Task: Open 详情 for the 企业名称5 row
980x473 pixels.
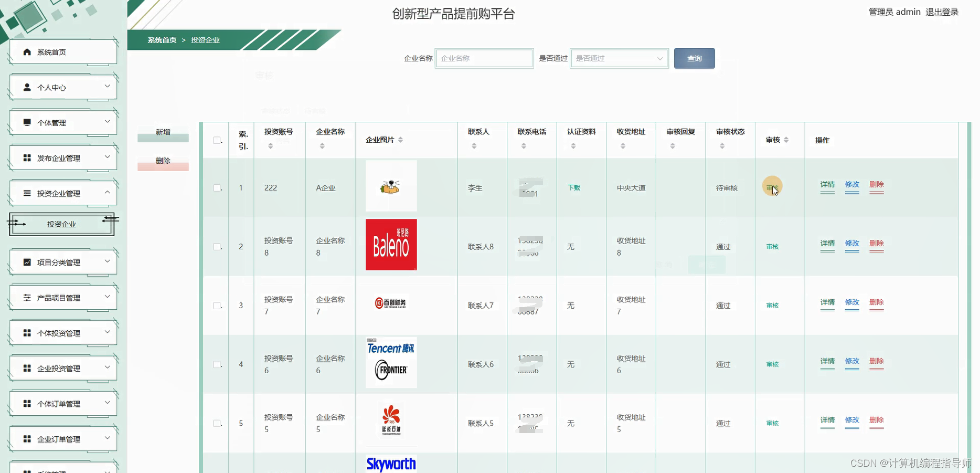Action: point(827,420)
